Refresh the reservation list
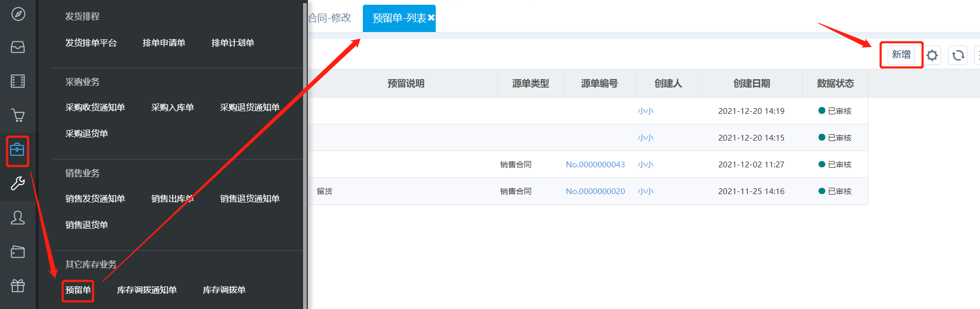This screenshot has width=980, height=309. [x=958, y=55]
